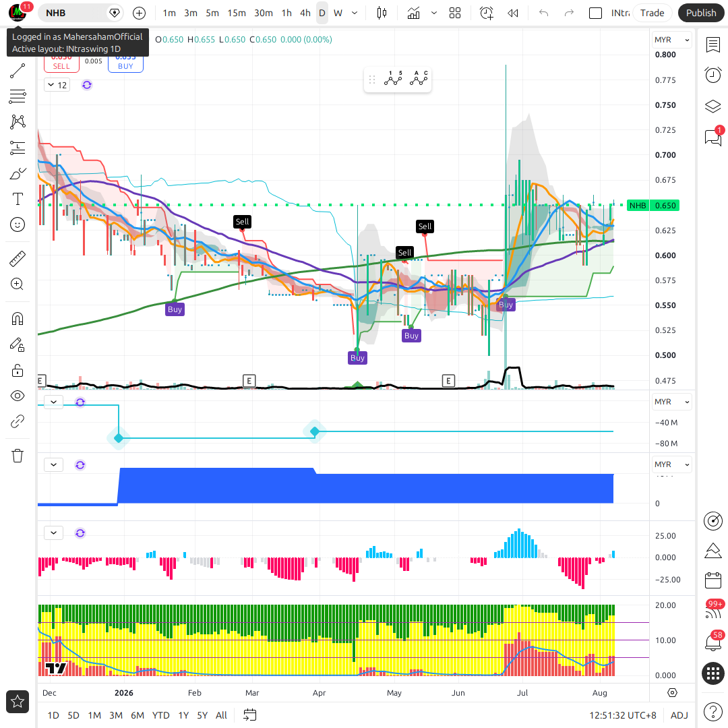Viewport: 728px width, 728px height.
Task: Open the emoji icons tool
Action: pos(17,224)
